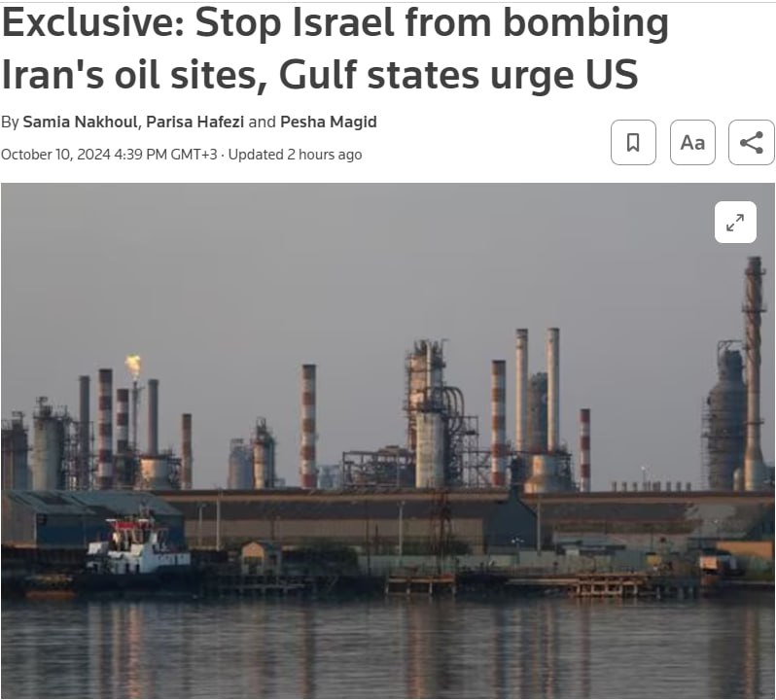
Task: Click the word "By" before the author names
Action: click(x=10, y=122)
